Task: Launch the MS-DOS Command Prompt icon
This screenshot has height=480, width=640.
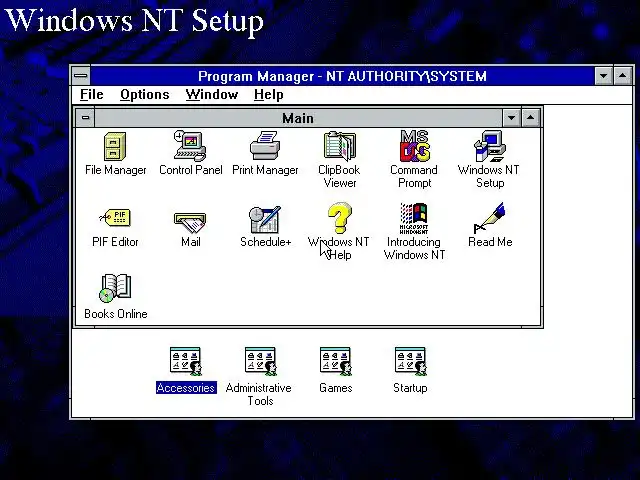Action: 415,146
